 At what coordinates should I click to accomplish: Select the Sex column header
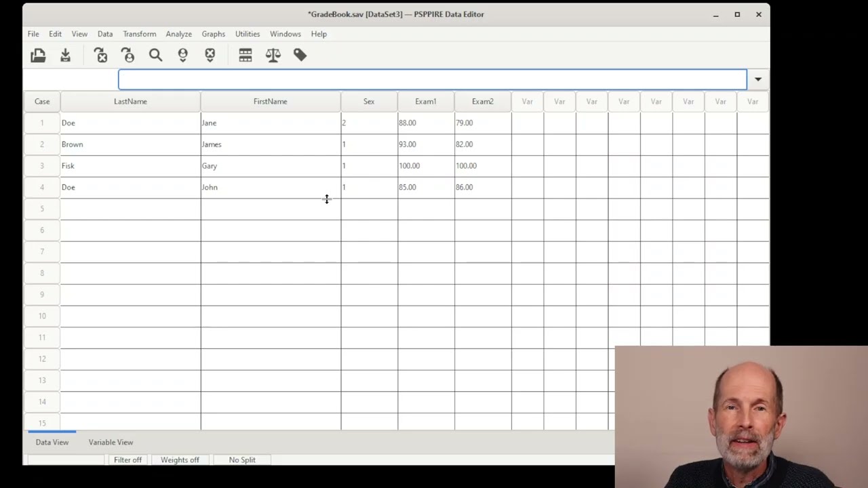(x=369, y=102)
